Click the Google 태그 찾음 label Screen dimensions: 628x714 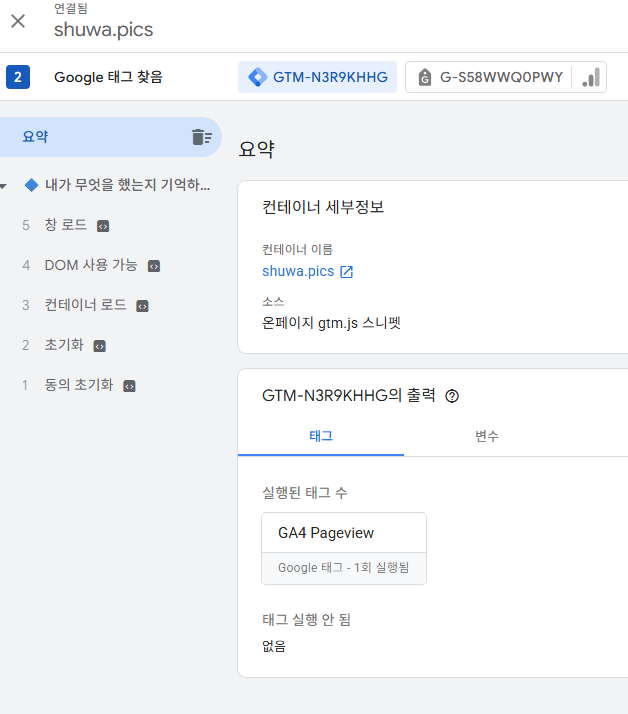pos(108,77)
